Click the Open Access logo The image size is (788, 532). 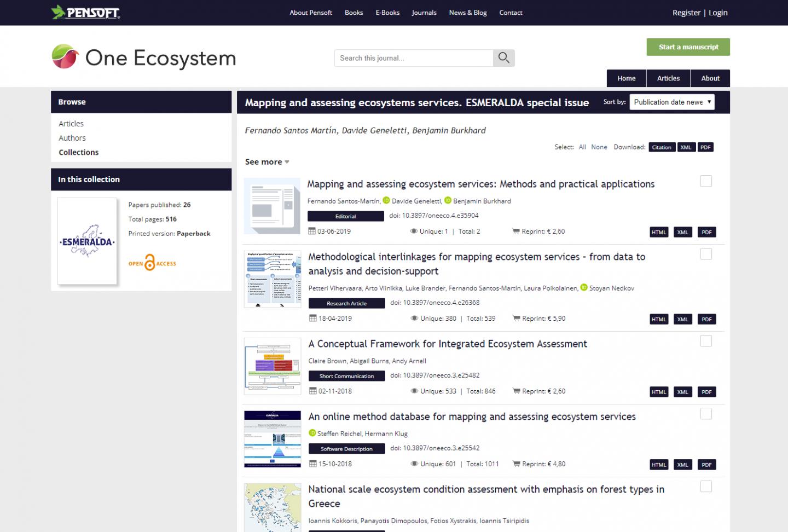[152, 263]
